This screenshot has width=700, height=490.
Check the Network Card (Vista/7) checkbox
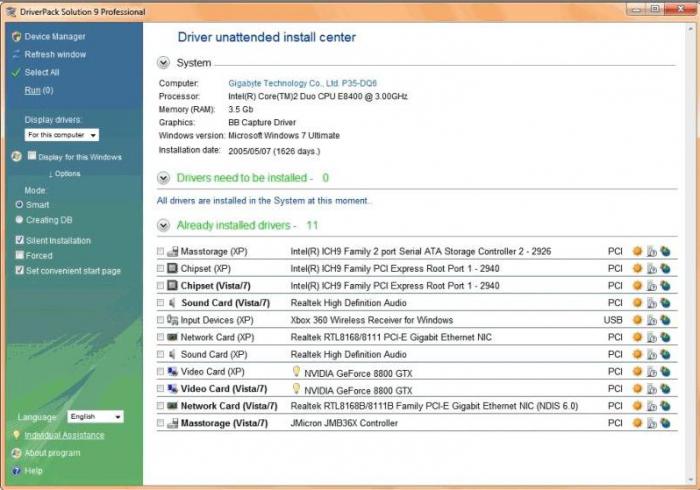pyautogui.click(x=160, y=406)
